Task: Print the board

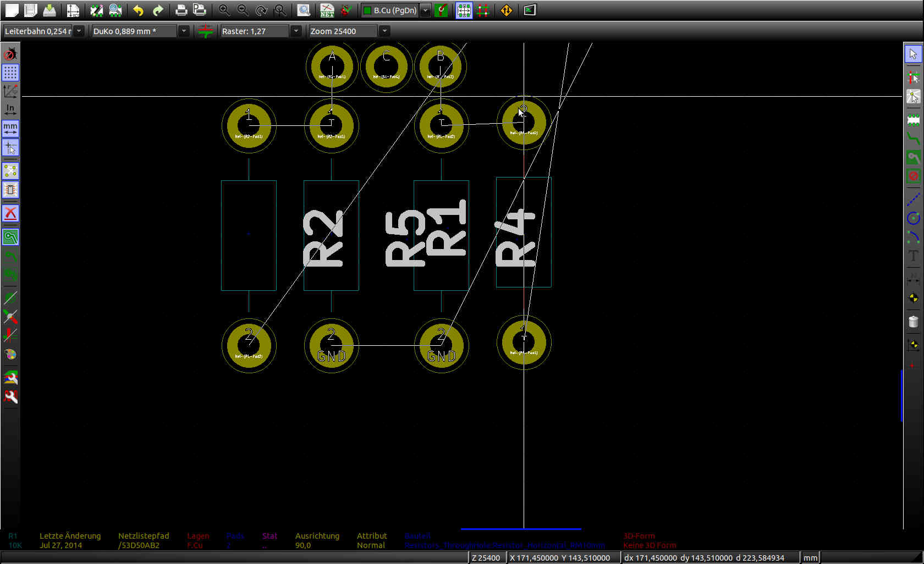Action: point(181,10)
